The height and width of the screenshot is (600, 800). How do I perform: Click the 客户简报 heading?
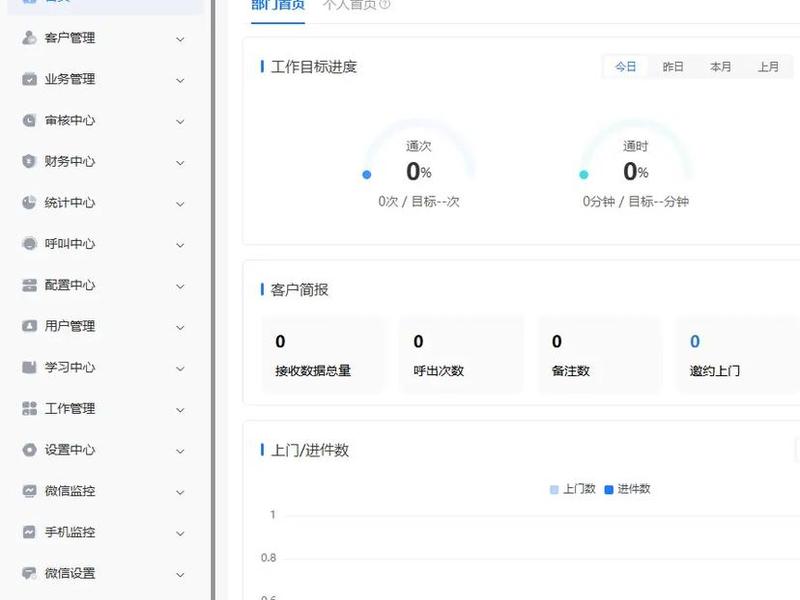click(x=299, y=290)
